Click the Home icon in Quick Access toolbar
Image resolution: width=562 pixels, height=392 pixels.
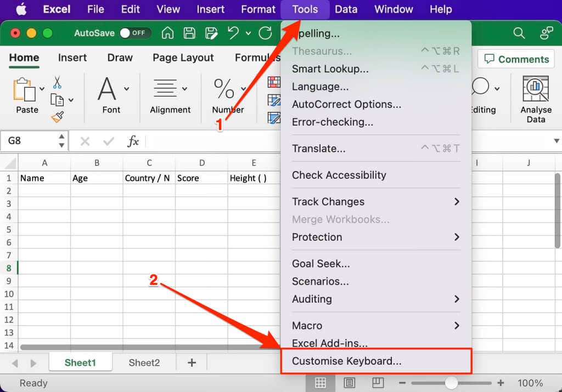(167, 33)
